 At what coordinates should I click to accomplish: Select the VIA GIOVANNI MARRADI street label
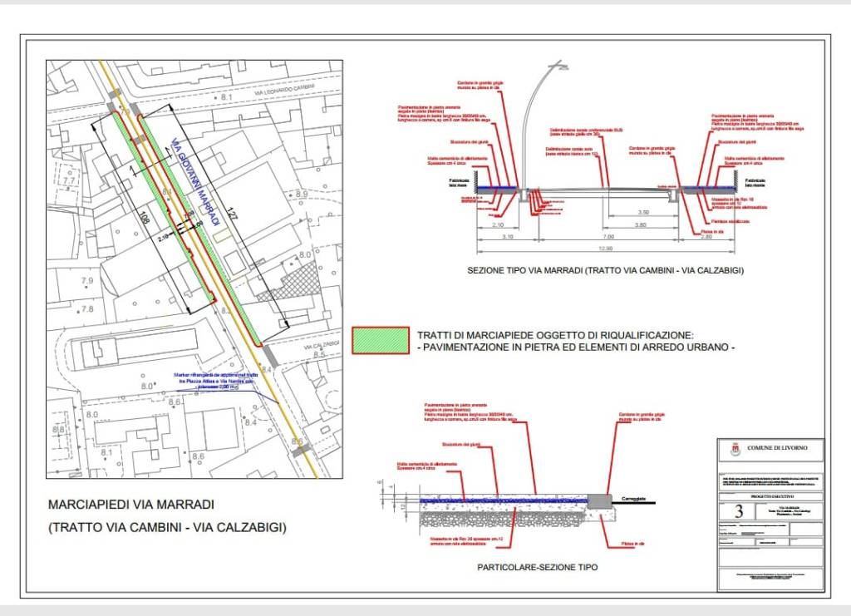pyautogui.click(x=194, y=182)
